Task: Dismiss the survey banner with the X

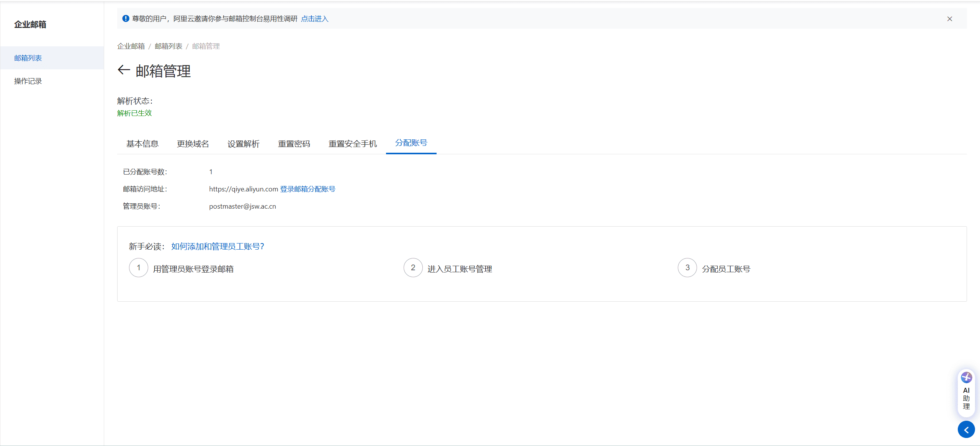Action: pyautogui.click(x=949, y=18)
